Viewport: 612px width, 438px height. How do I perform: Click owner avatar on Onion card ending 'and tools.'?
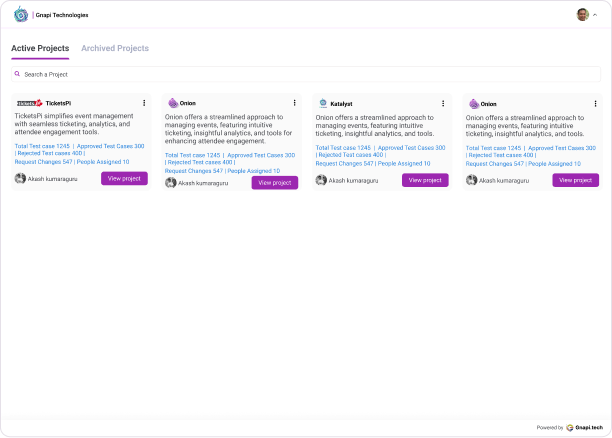tap(471, 180)
